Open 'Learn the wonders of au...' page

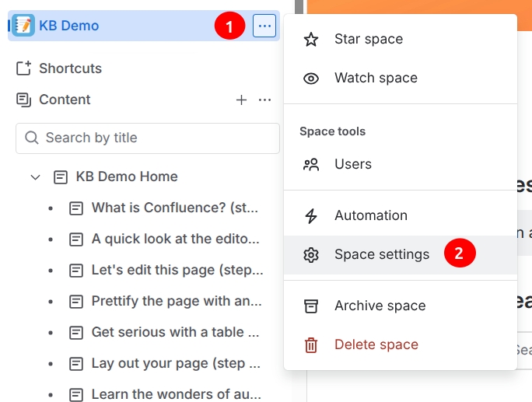pos(177,394)
